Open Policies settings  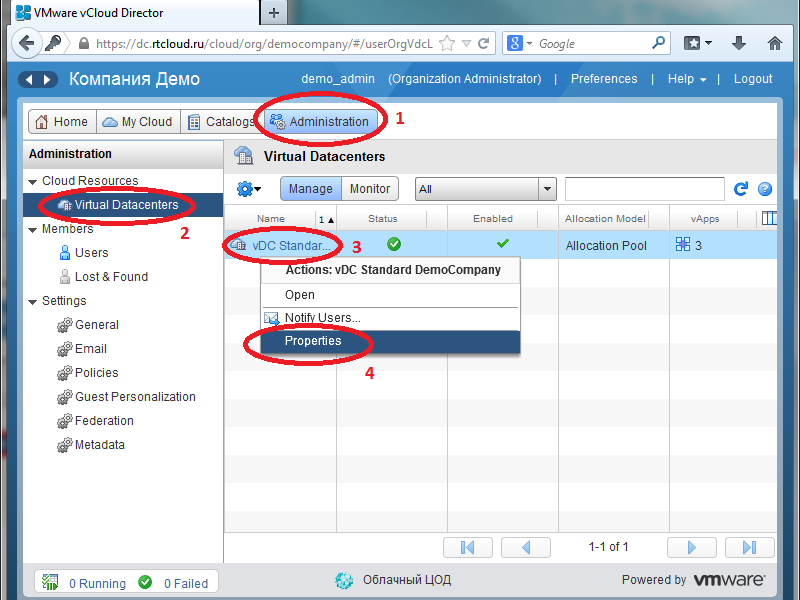click(x=96, y=372)
